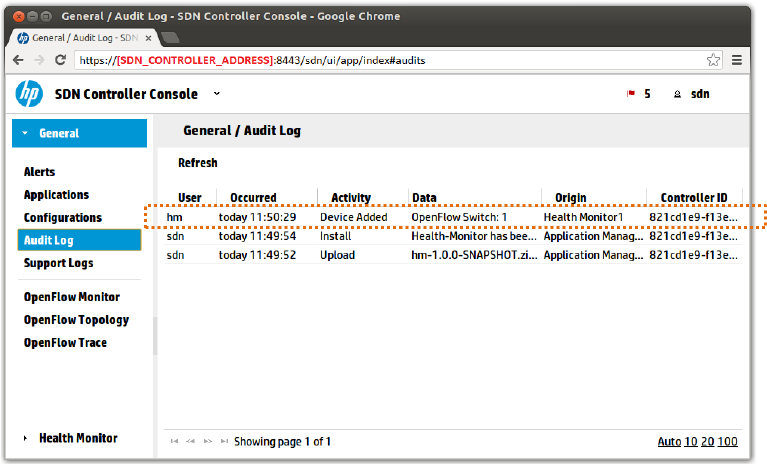Bookmark this page with the star icon
The height and width of the screenshot is (464, 767).
pyautogui.click(x=713, y=60)
